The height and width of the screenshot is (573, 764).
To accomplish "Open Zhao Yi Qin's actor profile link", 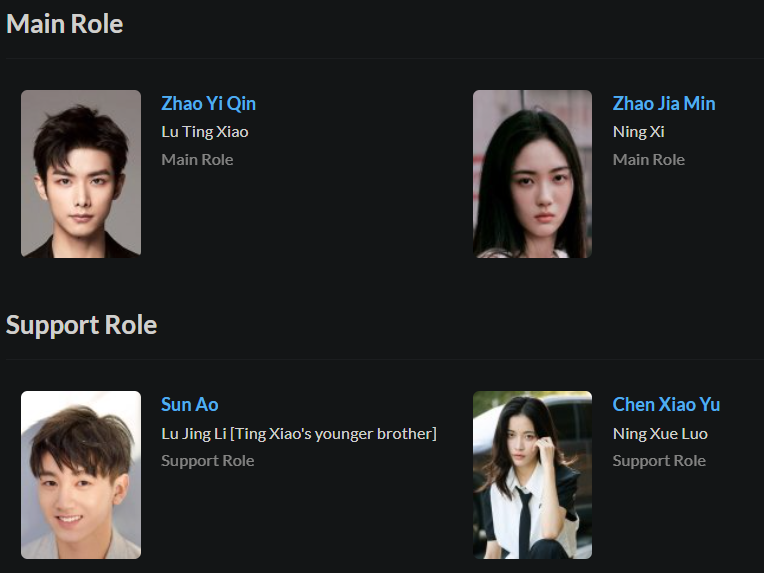I will [209, 104].
